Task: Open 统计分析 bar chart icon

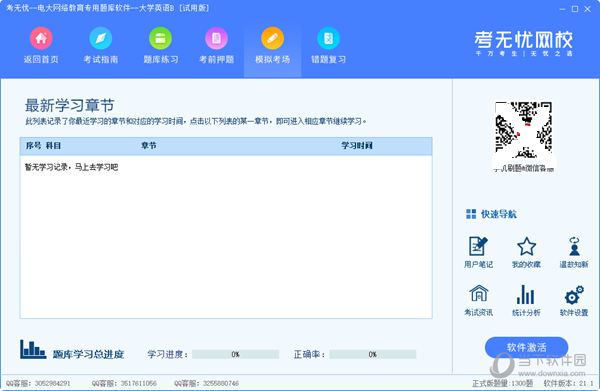Action: [526, 294]
